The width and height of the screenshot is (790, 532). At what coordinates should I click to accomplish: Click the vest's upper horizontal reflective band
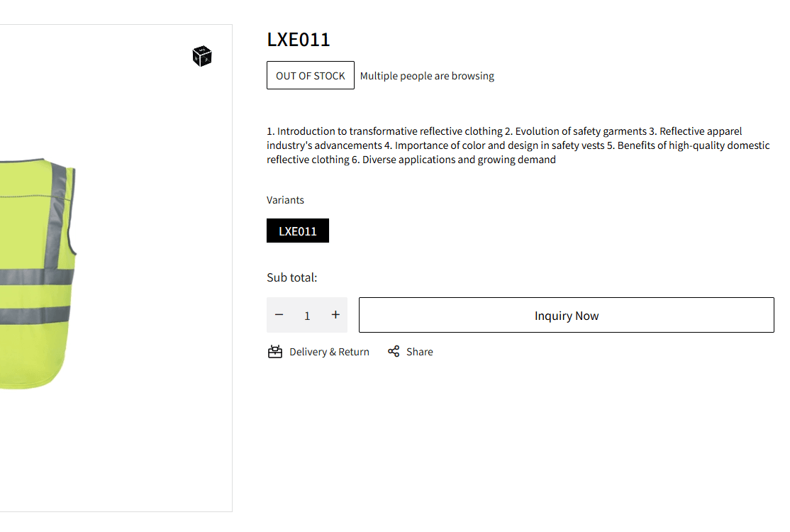point(35,277)
